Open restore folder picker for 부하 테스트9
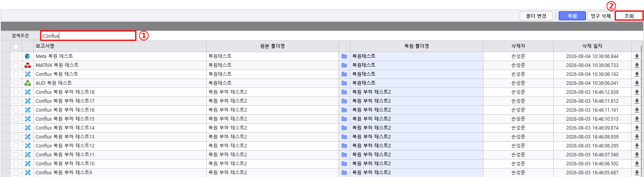 (x=344, y=173)
